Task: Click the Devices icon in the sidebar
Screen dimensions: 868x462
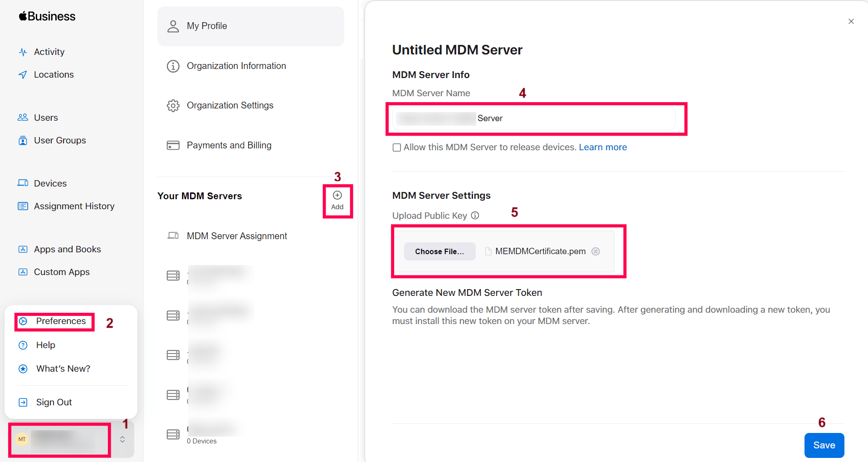Action: (23, 183)
